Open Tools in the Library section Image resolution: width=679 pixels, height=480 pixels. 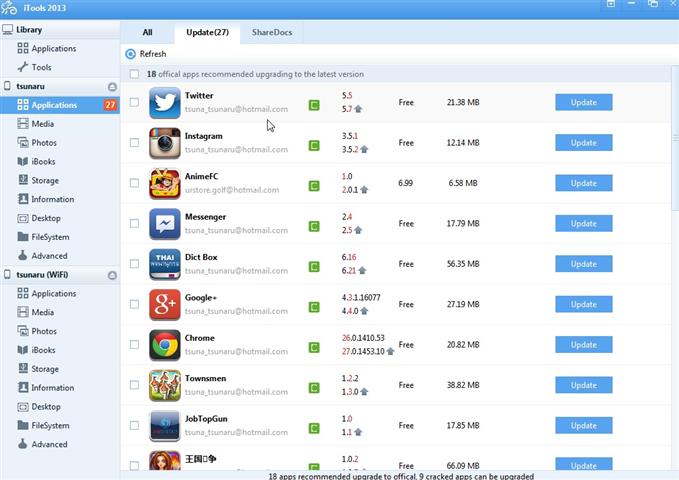(x=35, y=67)
